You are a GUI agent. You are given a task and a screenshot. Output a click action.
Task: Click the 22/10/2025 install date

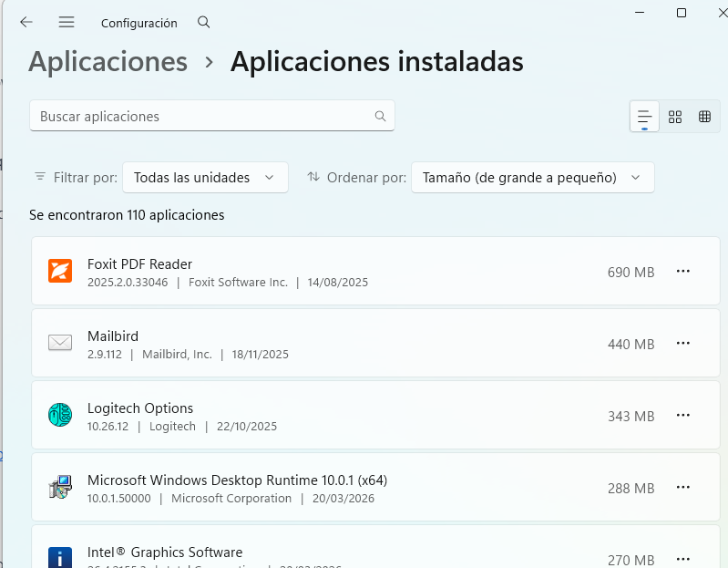247,427
